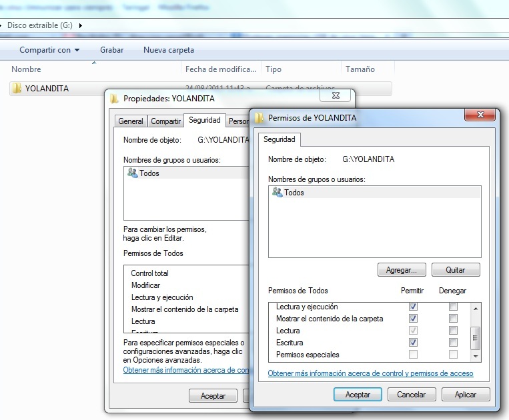Click folder icon in Propiedades: YOLANDITA title bar
Image resolution: width=509 pixels, height=420 pixels.
[x=114, y=99]
